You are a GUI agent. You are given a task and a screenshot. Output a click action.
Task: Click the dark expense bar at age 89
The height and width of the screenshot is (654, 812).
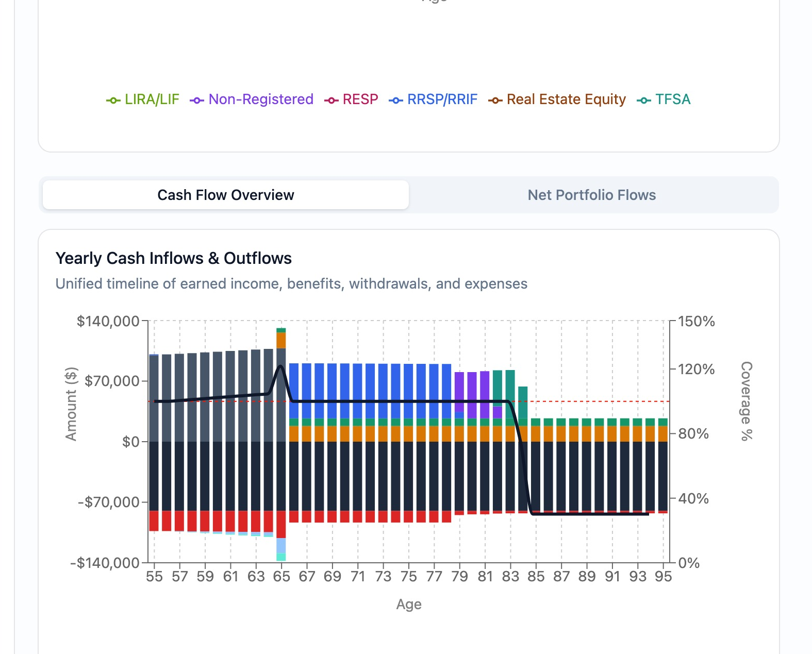587,476
